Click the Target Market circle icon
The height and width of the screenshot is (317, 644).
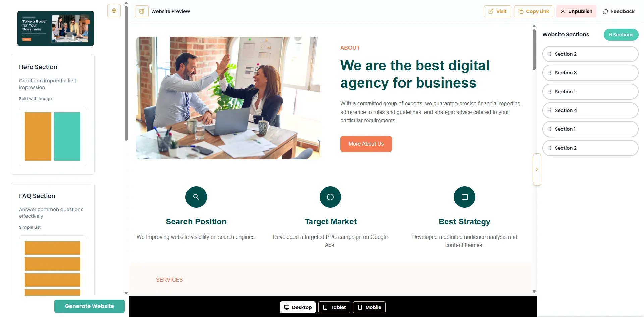tap(330, 197)
